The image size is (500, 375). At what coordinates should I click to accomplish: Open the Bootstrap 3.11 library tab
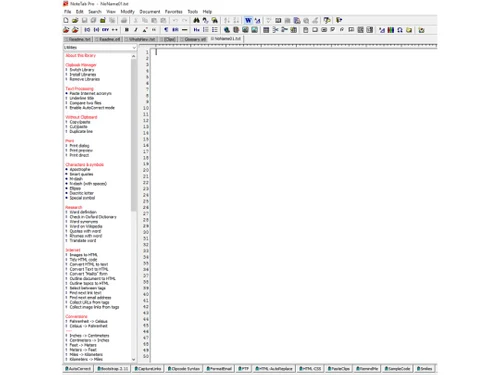(x=113, y=369)
